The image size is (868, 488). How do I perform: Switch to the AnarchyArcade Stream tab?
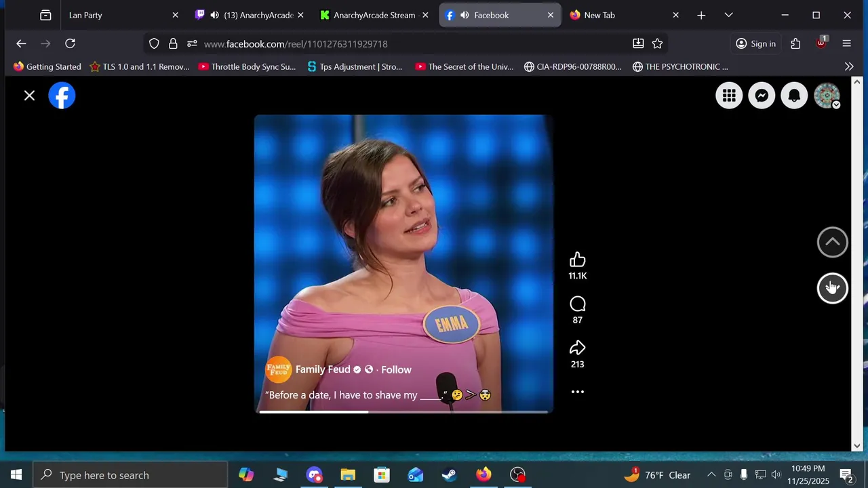tap(374, 15)
